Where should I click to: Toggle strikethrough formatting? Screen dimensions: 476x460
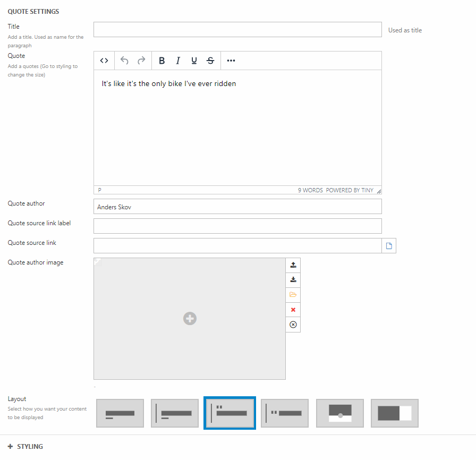(210, 61)
